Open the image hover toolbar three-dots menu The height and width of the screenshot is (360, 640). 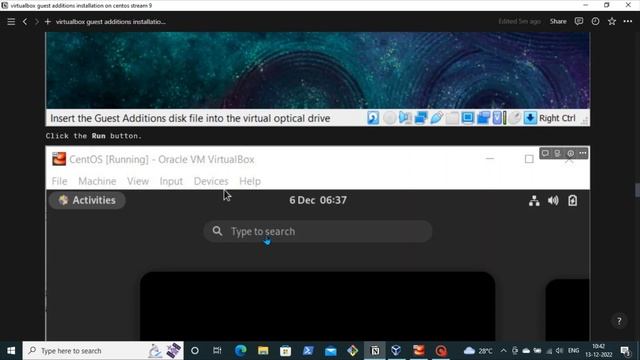click(x=582, y=153)
